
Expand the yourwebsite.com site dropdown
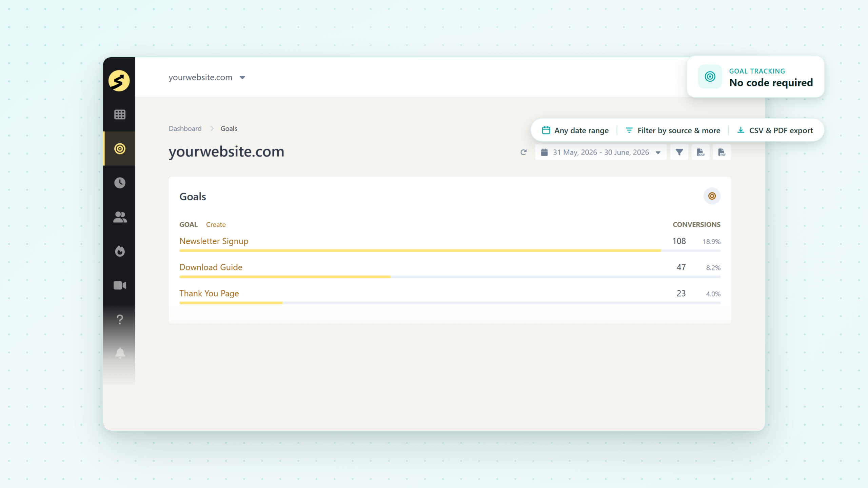(x=207, y=77)
